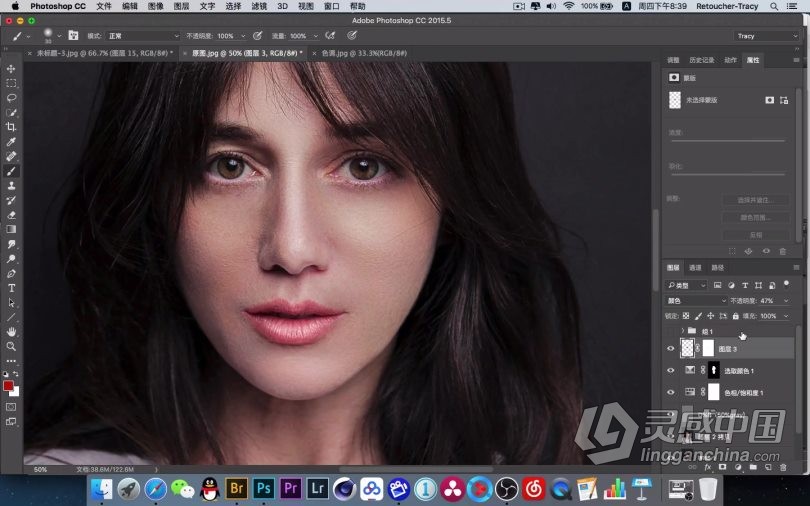Select the Smudge tool
810x506 pixels.
[11, 244]
